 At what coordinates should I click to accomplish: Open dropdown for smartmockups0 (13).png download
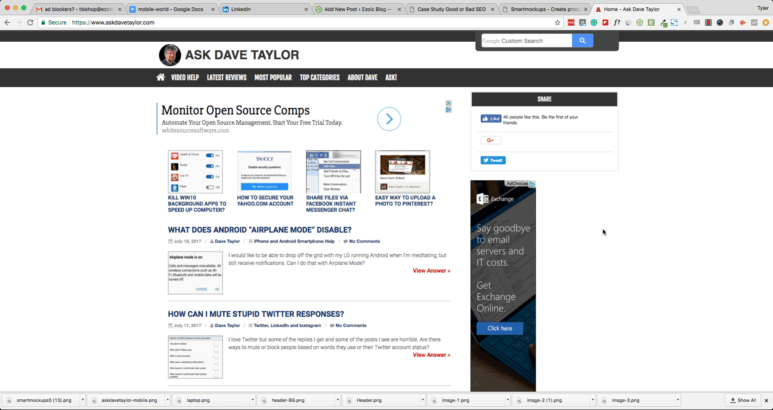point(82,400)
